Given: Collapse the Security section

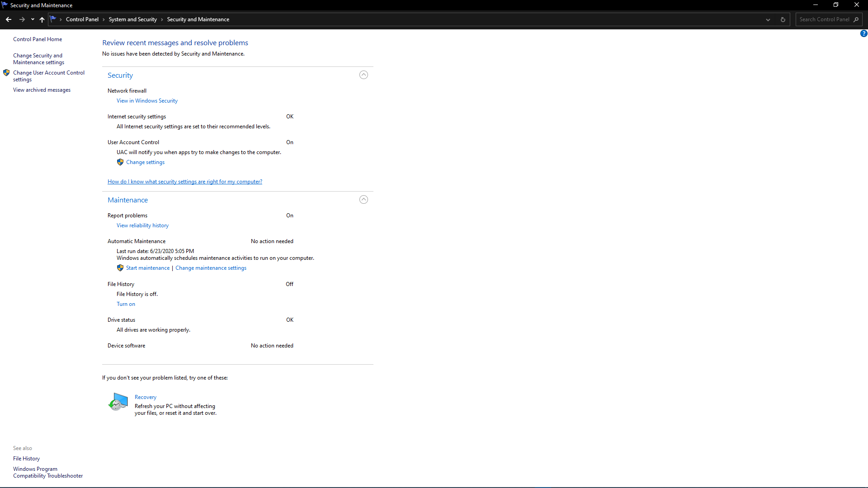Looking at the screenshot, I should [363, 75].
